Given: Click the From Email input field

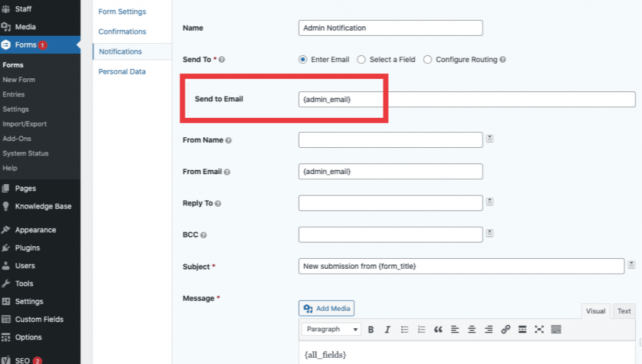Looking at the screenshot, I should pos(391,172).
